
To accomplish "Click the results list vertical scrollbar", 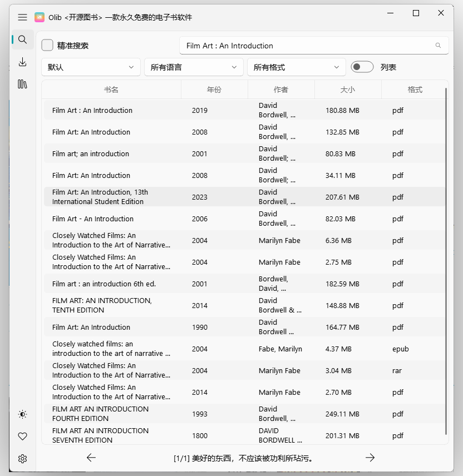I will (x=446, y=261).
